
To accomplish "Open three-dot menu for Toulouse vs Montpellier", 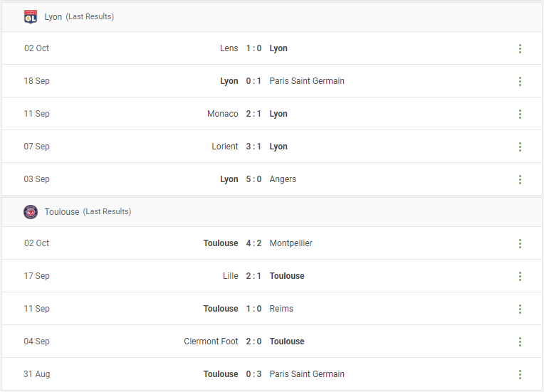I will pos(520,243).
